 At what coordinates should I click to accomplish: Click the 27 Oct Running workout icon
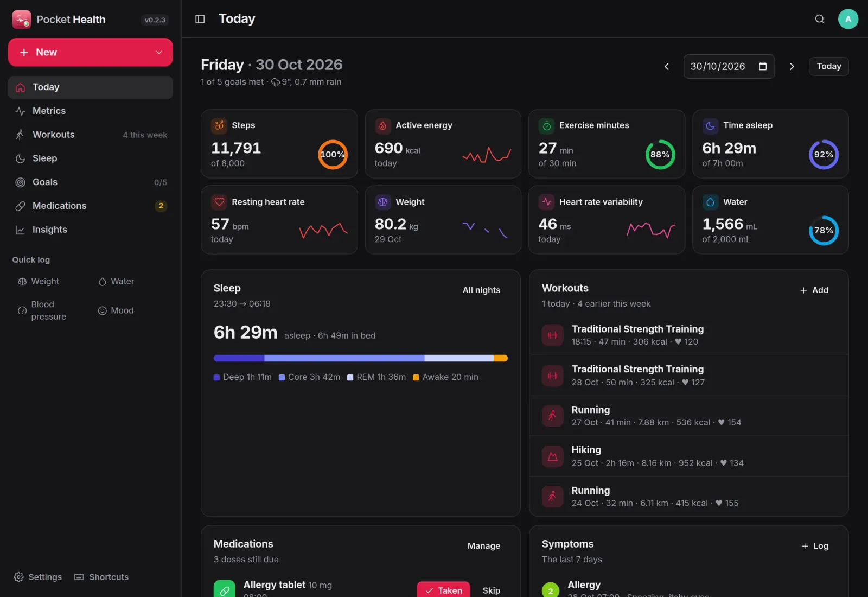553,416
